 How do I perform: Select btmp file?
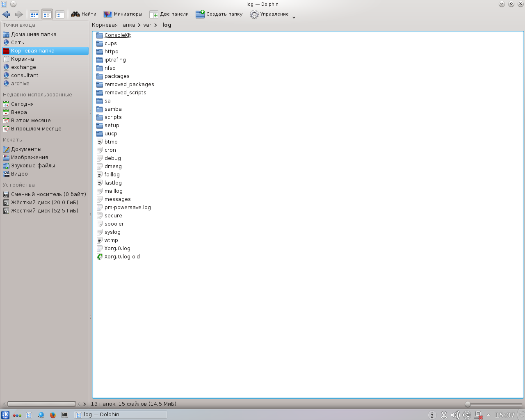point(107,142)
